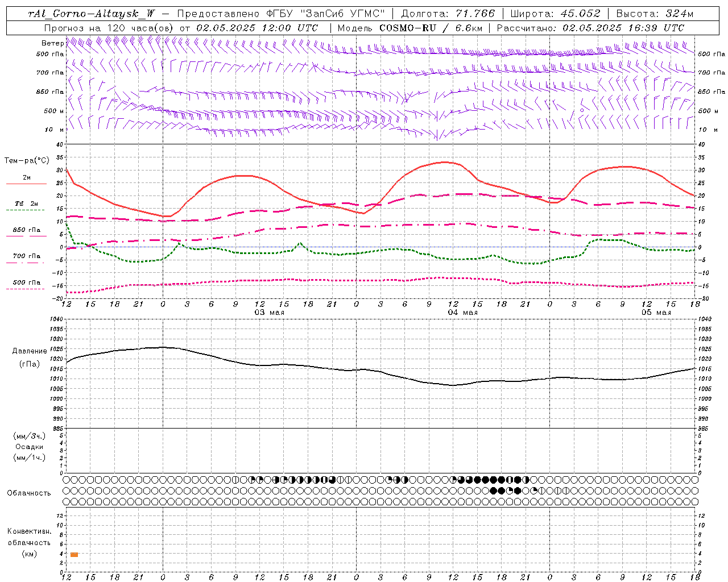This screenshot has width=728, height=582.
Task: Click the (гПа) pressure unit label
Action: [x=30, y=364]
